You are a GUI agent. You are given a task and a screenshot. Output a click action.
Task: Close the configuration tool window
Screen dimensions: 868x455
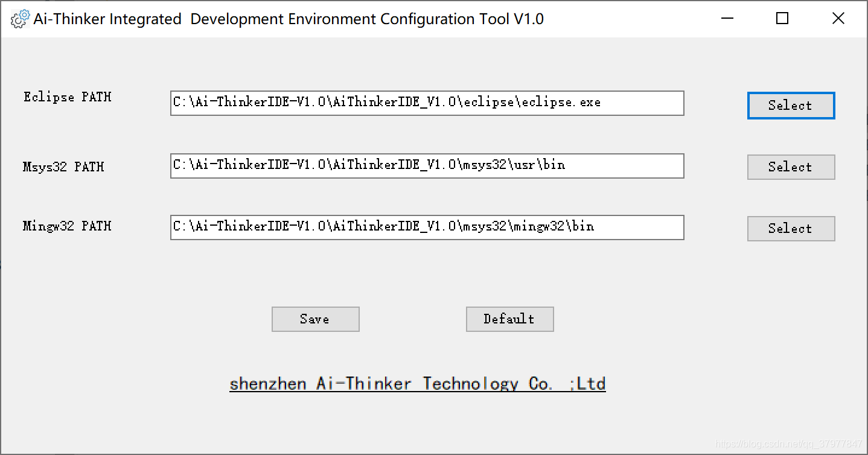(838, 19)
